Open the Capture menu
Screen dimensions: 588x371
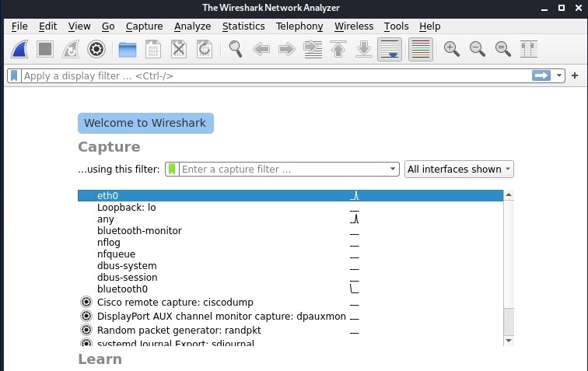point(145,26)
